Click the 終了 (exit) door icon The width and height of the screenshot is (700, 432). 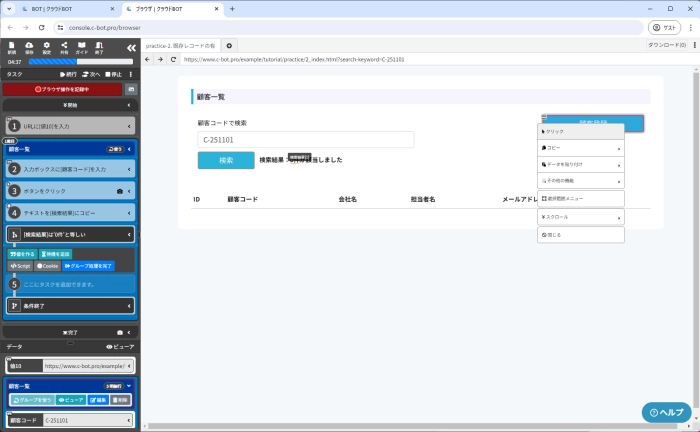[x=99, y=47]
